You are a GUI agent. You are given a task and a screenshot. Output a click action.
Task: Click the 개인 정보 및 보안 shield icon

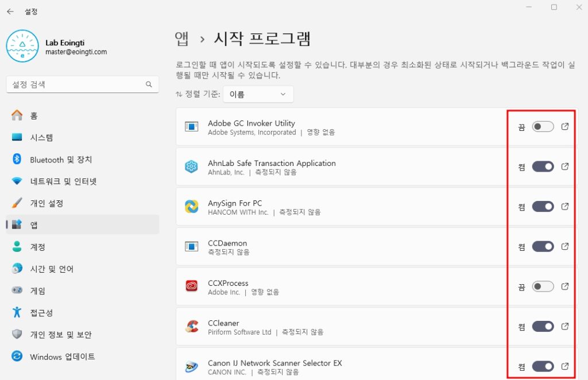click(17, 334)
